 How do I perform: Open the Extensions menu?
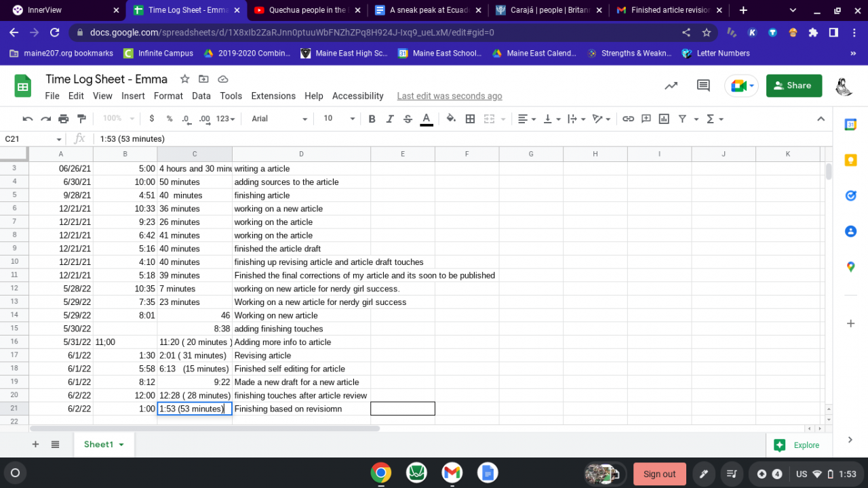tap(273, 96)
